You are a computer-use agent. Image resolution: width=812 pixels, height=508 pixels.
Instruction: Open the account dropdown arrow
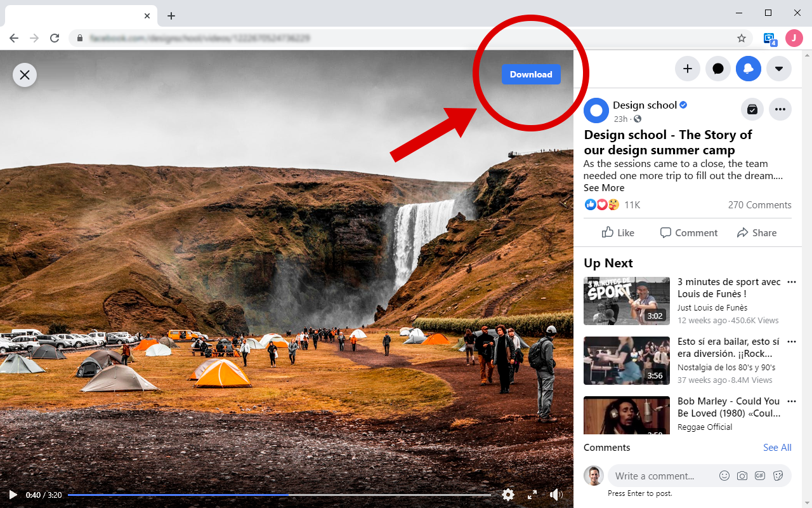pyautogui.click(x=778, y=69)
